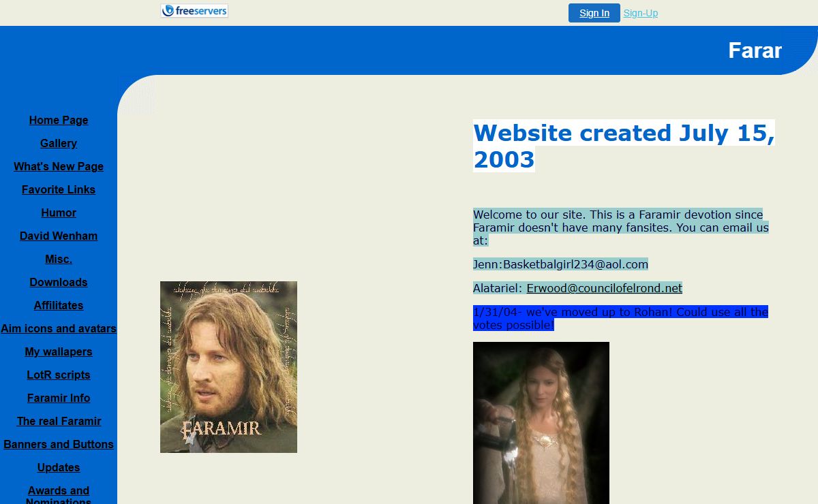This screenshot has width=818, height=504.
Task: Open the David Wenham page
Action: (x=59, y=236)
